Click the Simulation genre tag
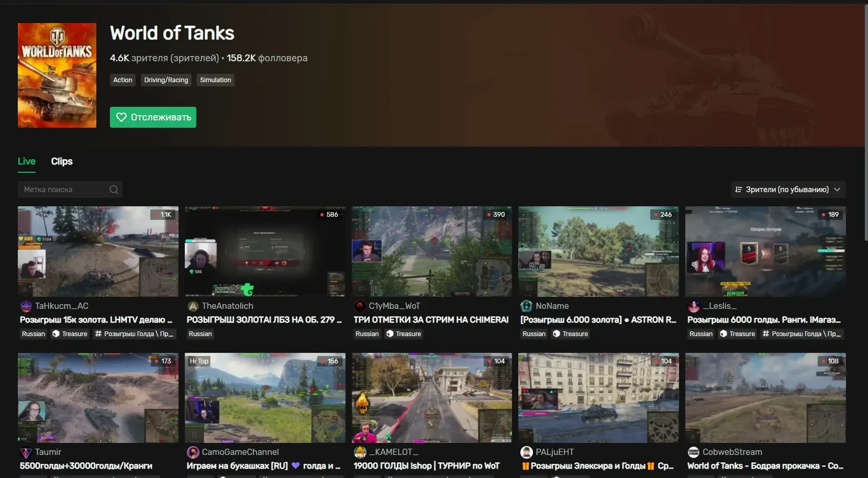Screen dimensions: 868x478 click(215, 80)
